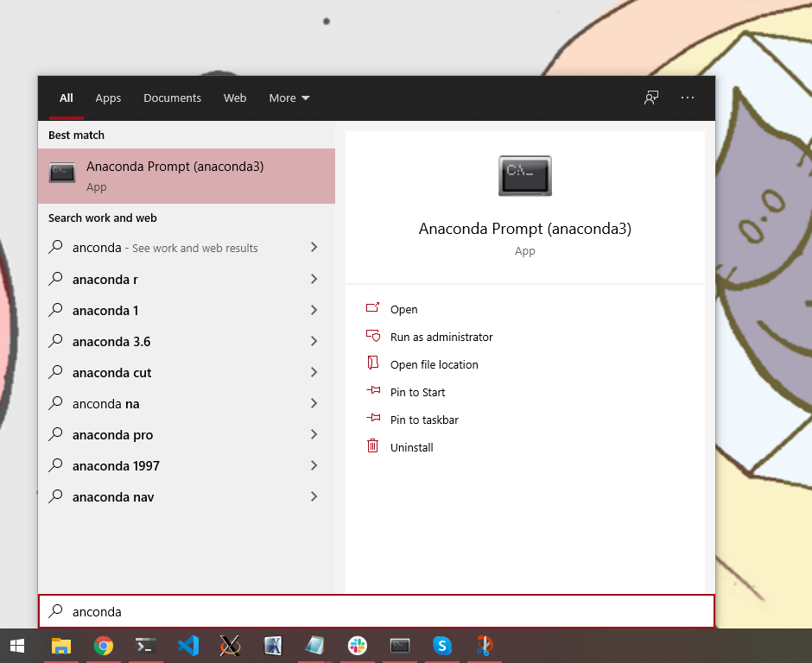
Task: Expand chevron next to 'anaconda cut'
Action: click(314, 372)
